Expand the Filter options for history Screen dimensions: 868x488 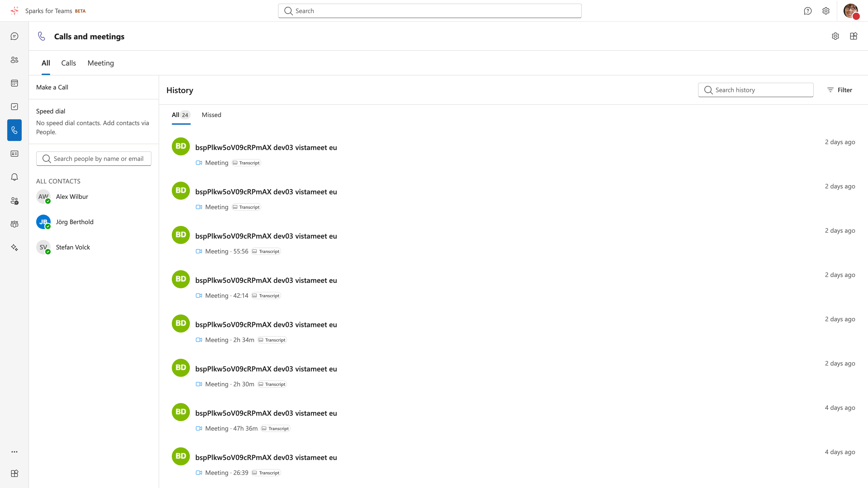[839, 90]
